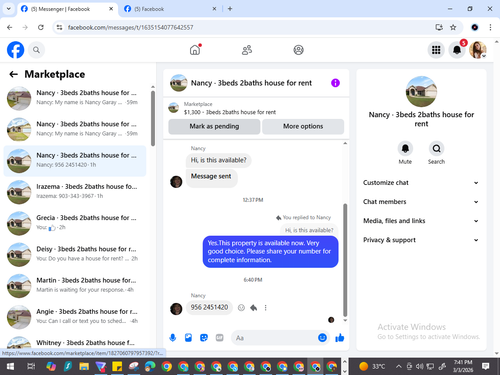Screen dimensions: 500x375
Task: Open Deisy conversation
Action: pos(75,255)
